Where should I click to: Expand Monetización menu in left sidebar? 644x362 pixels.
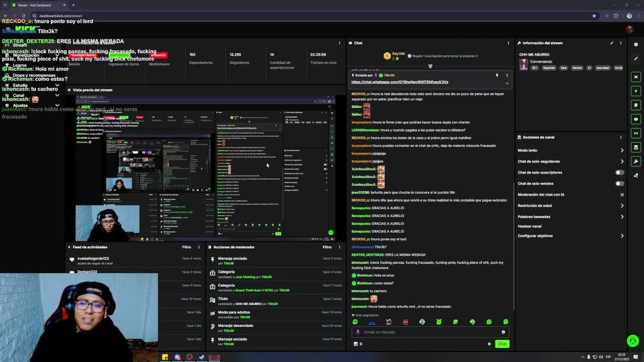point(57,55)
